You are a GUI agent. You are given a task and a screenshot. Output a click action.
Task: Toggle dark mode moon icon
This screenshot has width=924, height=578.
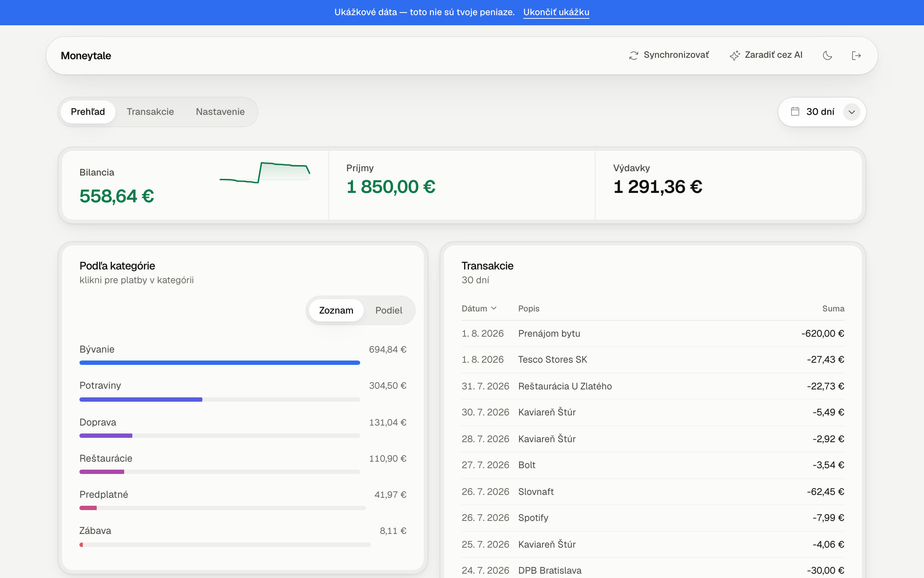click(827, 55)
